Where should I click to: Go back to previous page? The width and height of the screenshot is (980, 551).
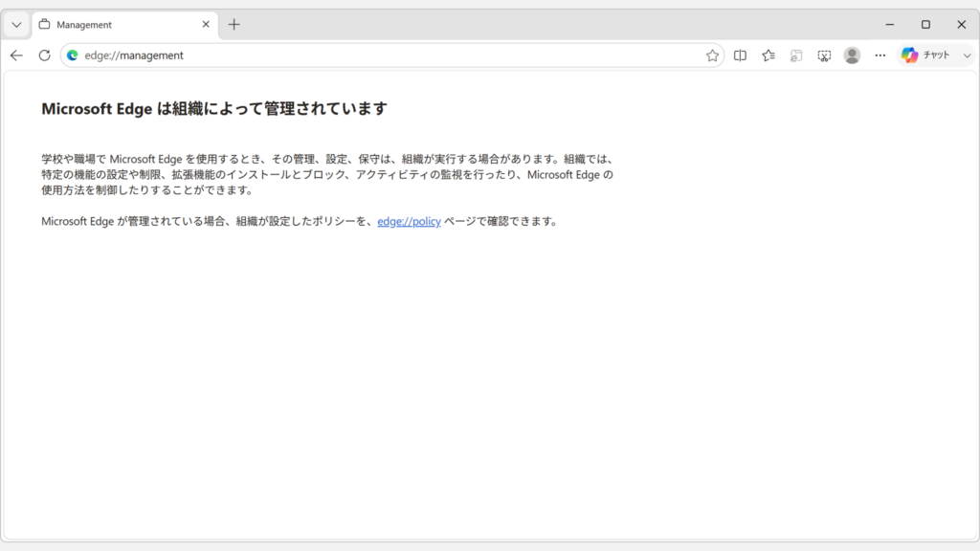pos(17,55)
